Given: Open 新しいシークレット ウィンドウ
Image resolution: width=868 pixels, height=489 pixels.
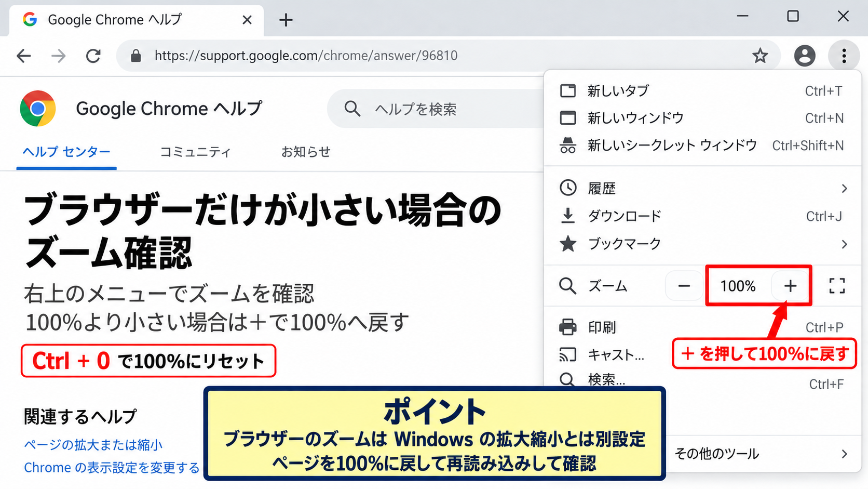Looking at the screenshot, I should [702, 146].
